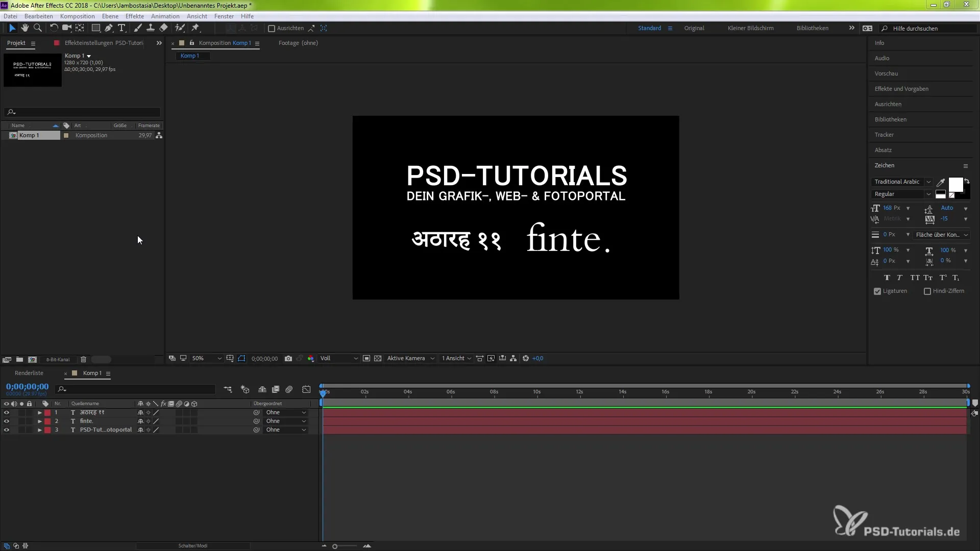Open the Komposition menu

pyautogui.click(x=77, y=16)
